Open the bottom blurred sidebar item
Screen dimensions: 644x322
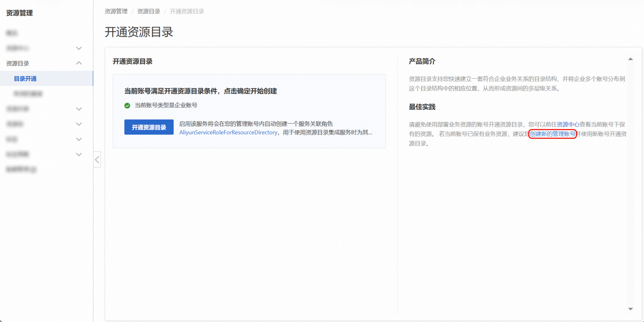click(x=21, y=169)
